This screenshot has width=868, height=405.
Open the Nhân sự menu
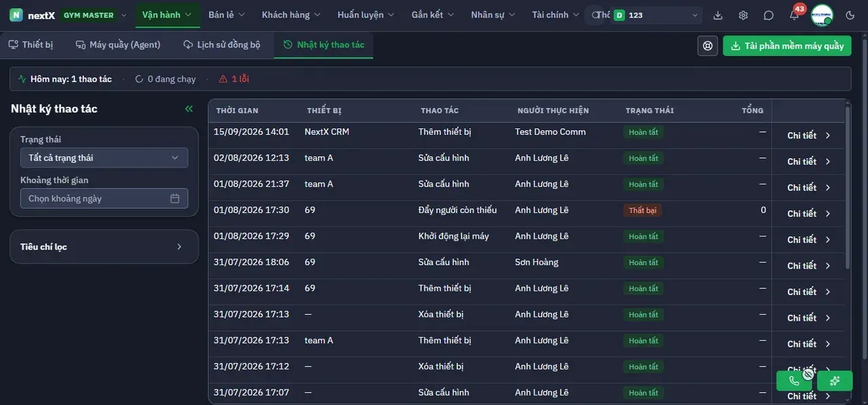click(493, 15)
